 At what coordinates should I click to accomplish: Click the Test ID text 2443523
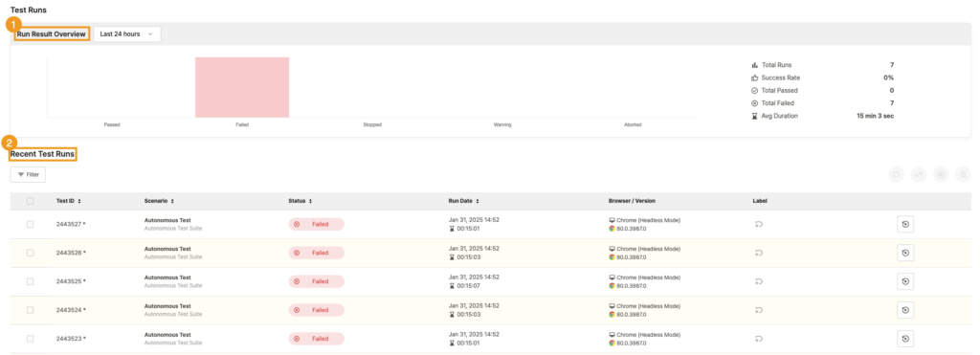[69, 338]
